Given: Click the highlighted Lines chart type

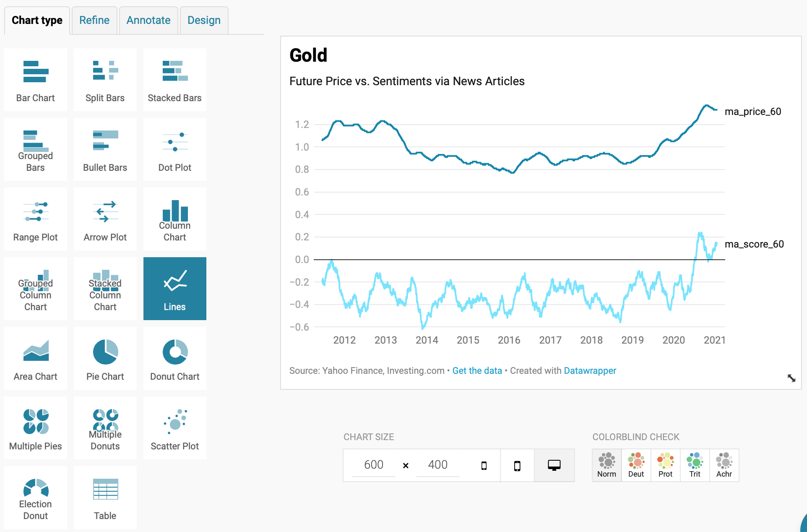Looking at the screenshot, I should coord(175,289).
